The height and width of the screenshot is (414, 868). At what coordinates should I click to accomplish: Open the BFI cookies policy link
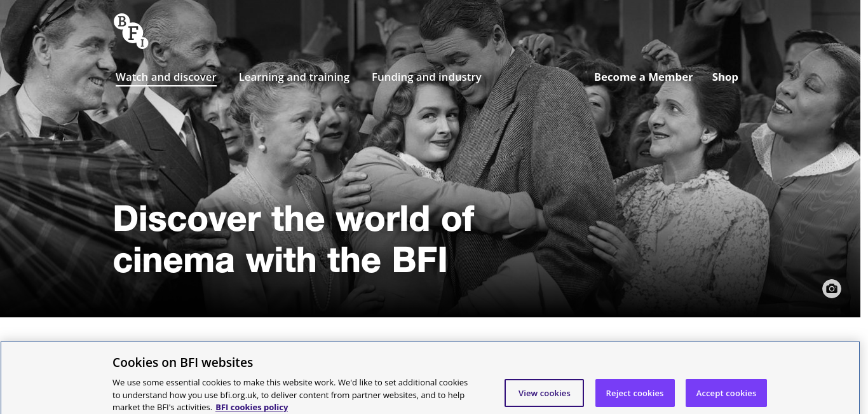pyautogui.click(x=252, y=407)
